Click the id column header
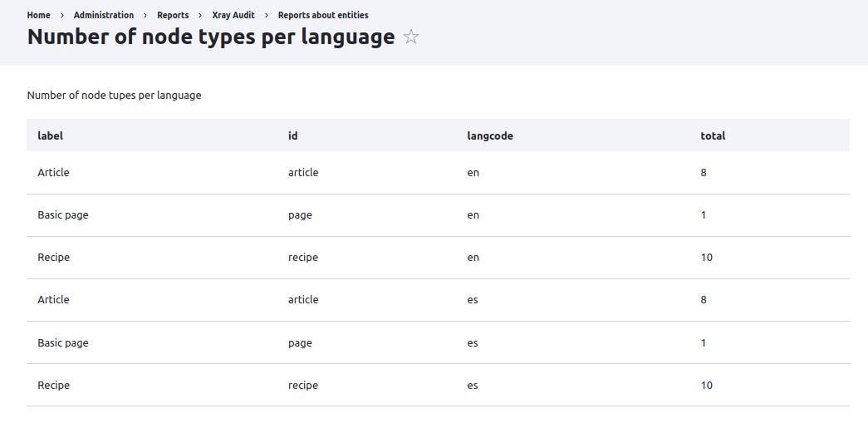Image resolution: width=868 pixels, height=433 pixels. point(293,135)
